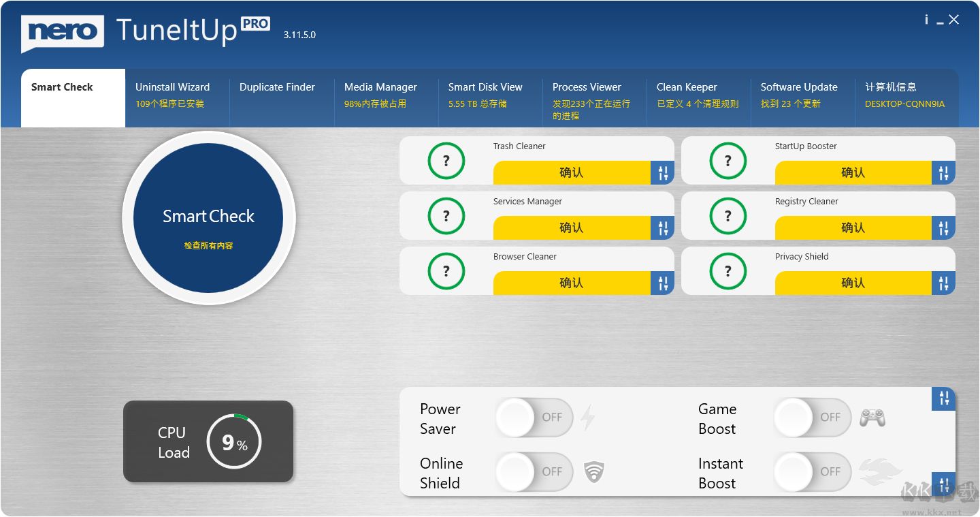The width and height of the screenshot is (980, 517).
Task: Open Services Manager settings sliders icon
Action: coord(663,228)
